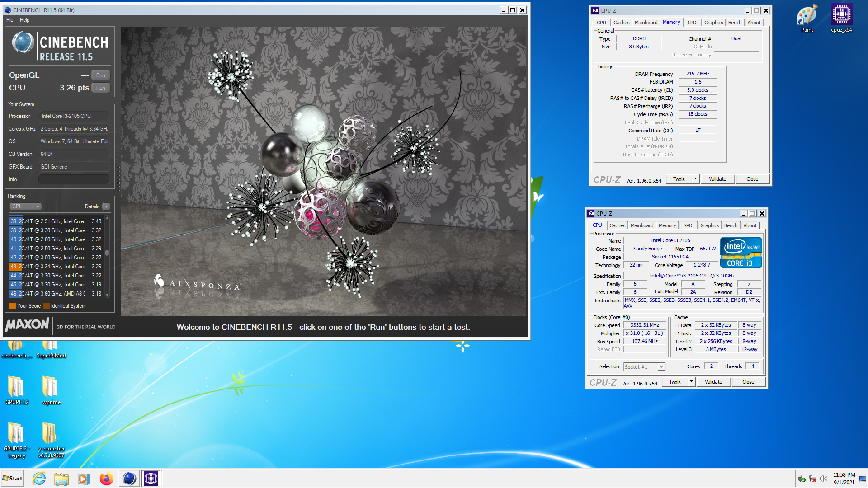Click Tools in Memory CPU-Z window

pos(679,179)
